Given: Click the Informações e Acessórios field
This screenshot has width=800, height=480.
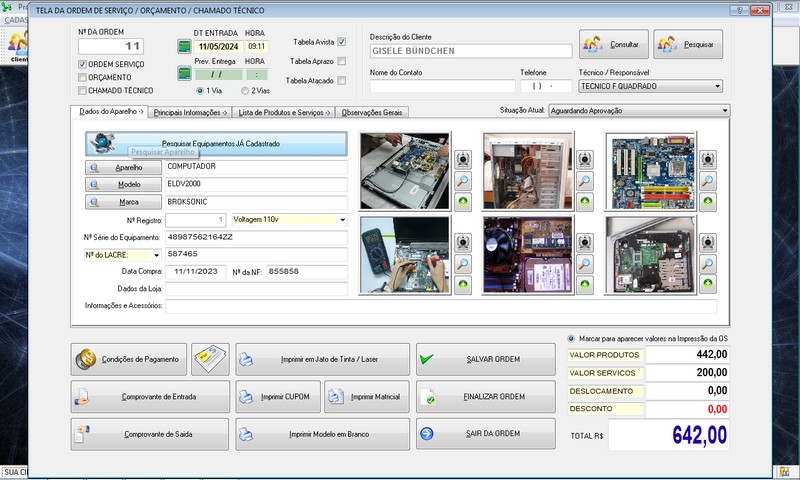Looking at the screenshot, I should 441,306.
